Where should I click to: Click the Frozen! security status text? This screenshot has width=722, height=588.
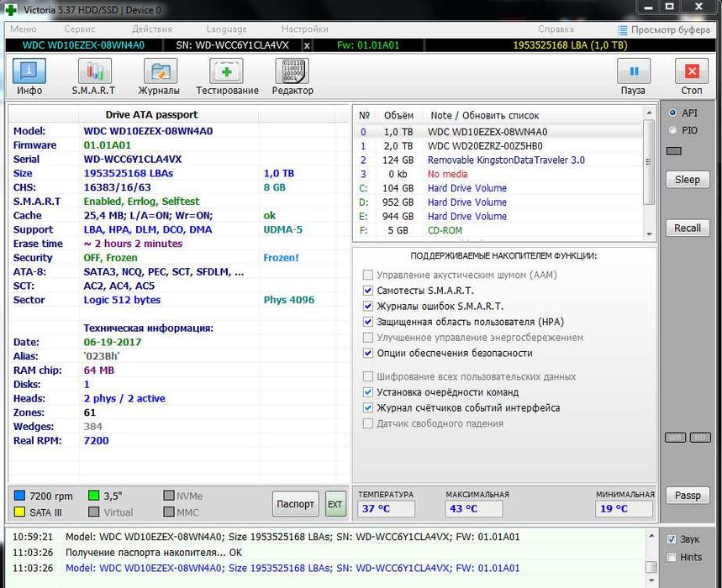coord(281,258)
